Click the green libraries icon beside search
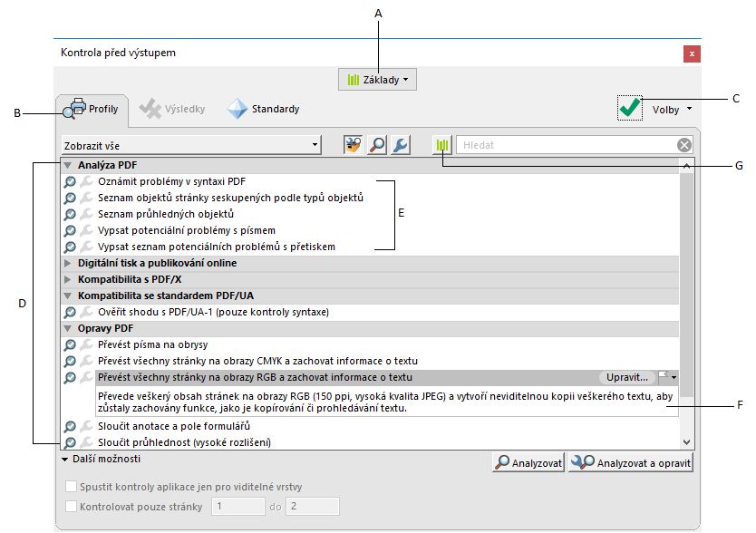 click(x=441, y=145)
